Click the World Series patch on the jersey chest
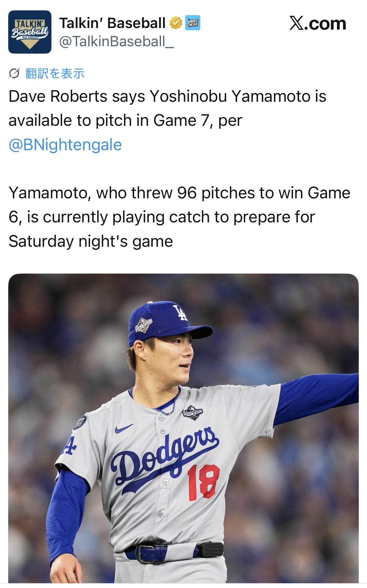The height and width of the screenshot is (588, 367). click(x=192, y=413)
